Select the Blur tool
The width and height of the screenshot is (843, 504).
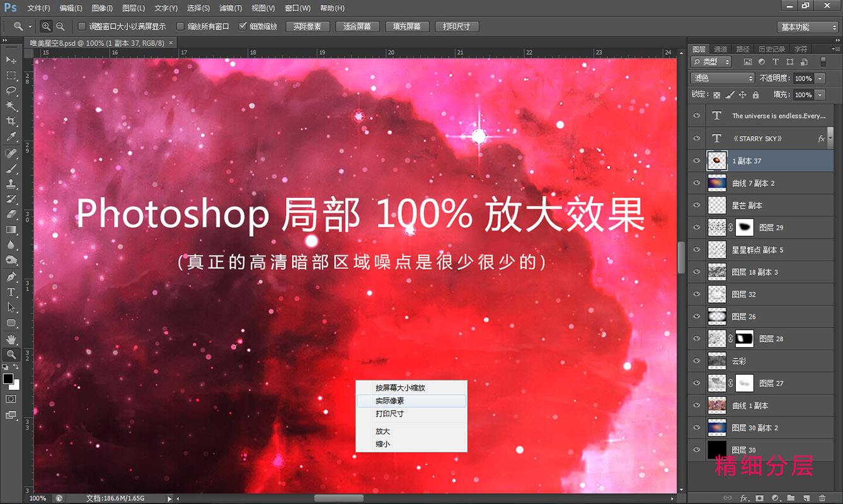[x=11, y=244]
